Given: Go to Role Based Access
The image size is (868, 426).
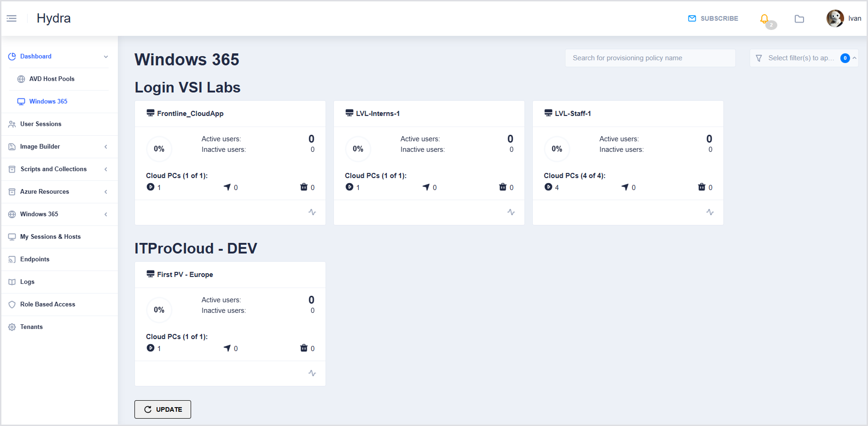Looking at the screenshot, I should point(47,305).
